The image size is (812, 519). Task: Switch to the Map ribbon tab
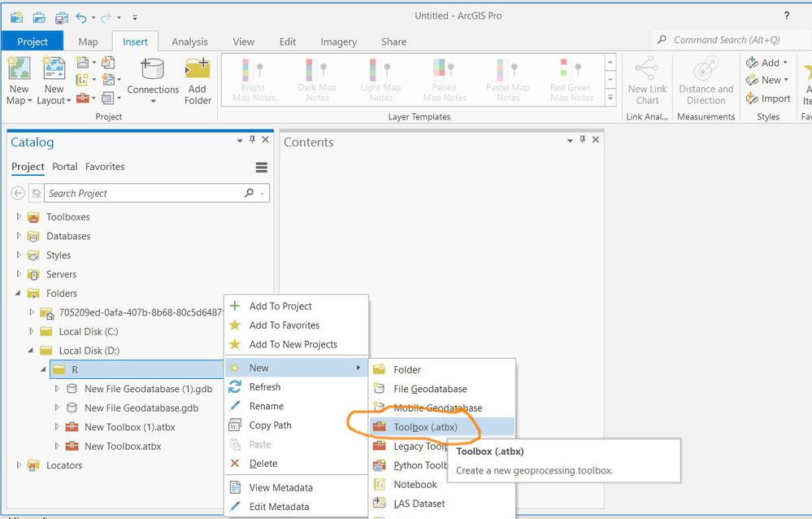[x=88, y=42]
